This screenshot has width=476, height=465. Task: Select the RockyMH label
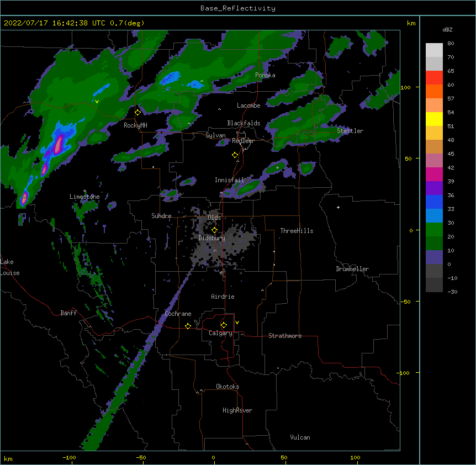pos(135,125)
